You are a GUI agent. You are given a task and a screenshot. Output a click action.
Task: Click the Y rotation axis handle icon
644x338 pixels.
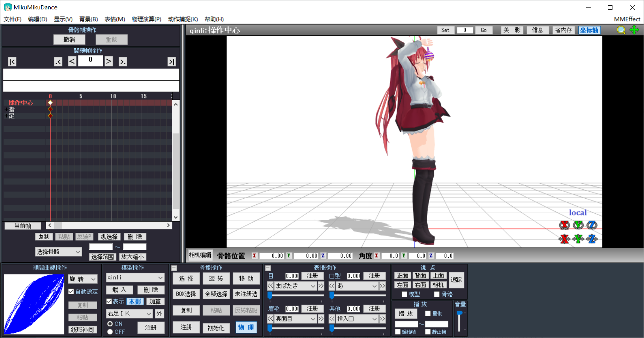(578, 225)
